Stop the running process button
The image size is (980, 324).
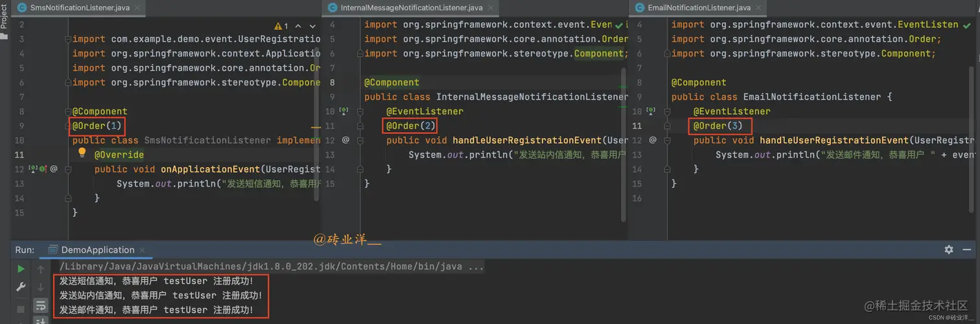tap(21, 310)
